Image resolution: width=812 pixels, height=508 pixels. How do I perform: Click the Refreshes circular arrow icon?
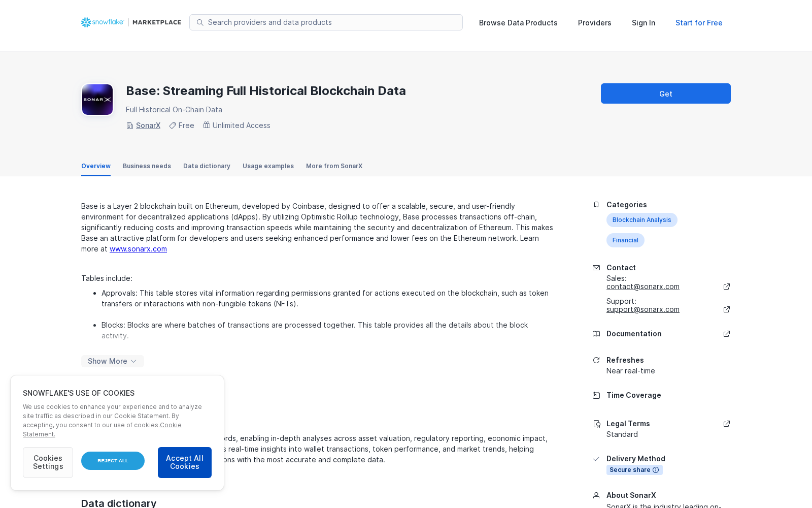pos(596,360)
